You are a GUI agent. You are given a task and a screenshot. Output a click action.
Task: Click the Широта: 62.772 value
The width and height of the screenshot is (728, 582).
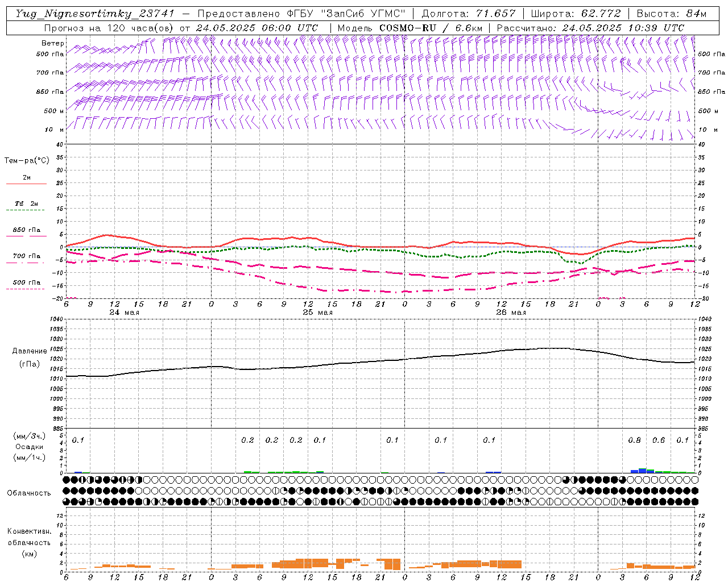(576, 14)
